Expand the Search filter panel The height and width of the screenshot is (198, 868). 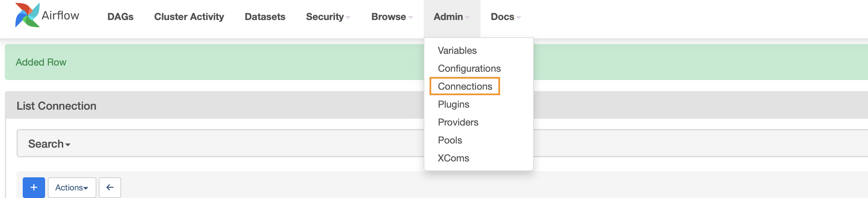point(49,143)
